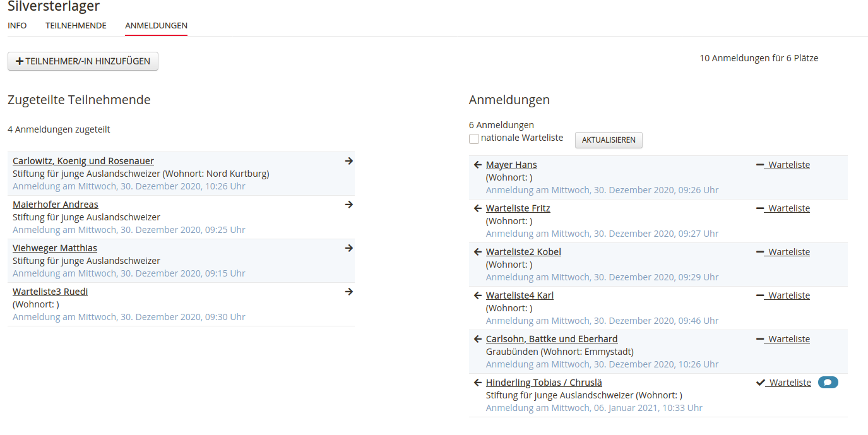The image size is (868, 435).
Task: Click left arrow beside Warteliste4 Karl
Action: pos(478,295)
